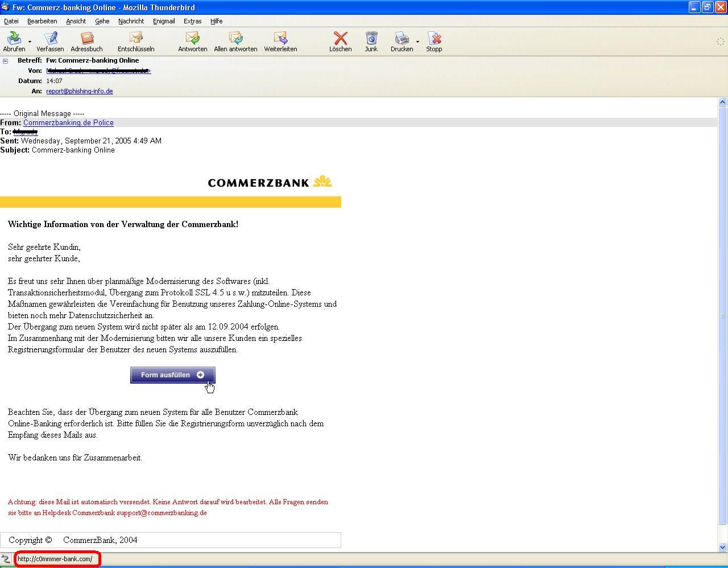Click the Commerzbanking.de Police link

coord(68,123)
